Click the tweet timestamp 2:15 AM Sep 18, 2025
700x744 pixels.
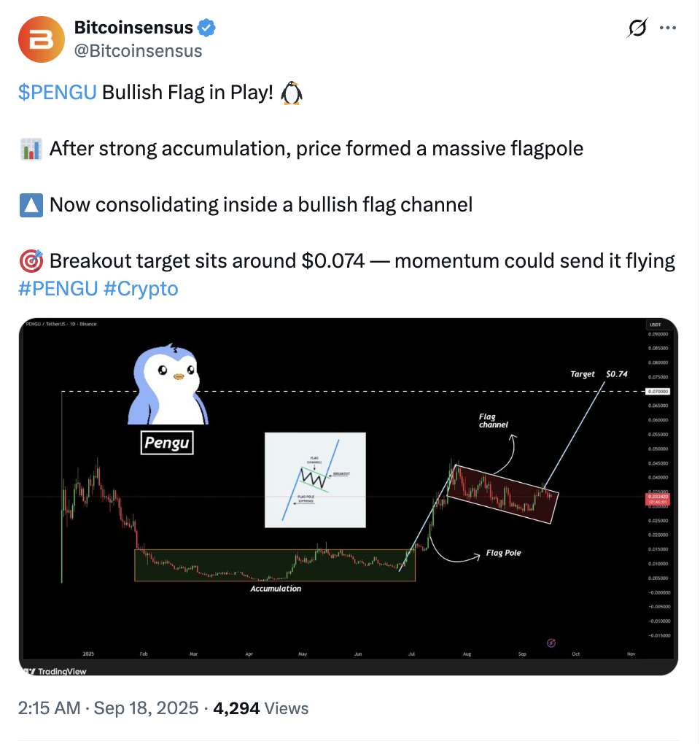[108, 708]
